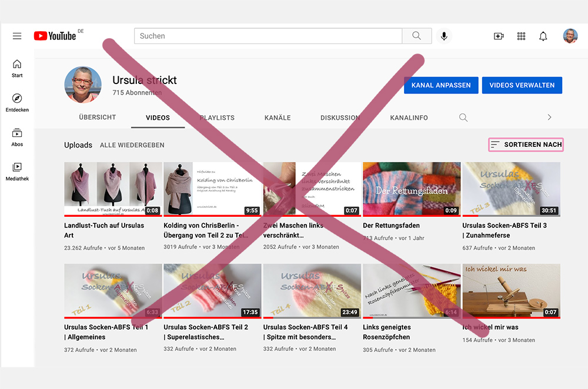Switch to the Kanalinfo tab
This screenshot has height=389, width=588.
click(409, 118)
